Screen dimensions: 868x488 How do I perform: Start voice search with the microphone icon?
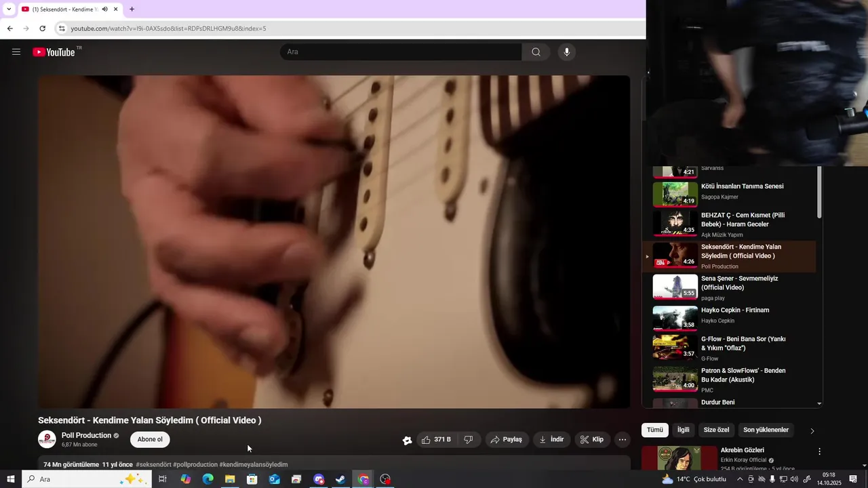pyautogui.click(x=567, y=52)
